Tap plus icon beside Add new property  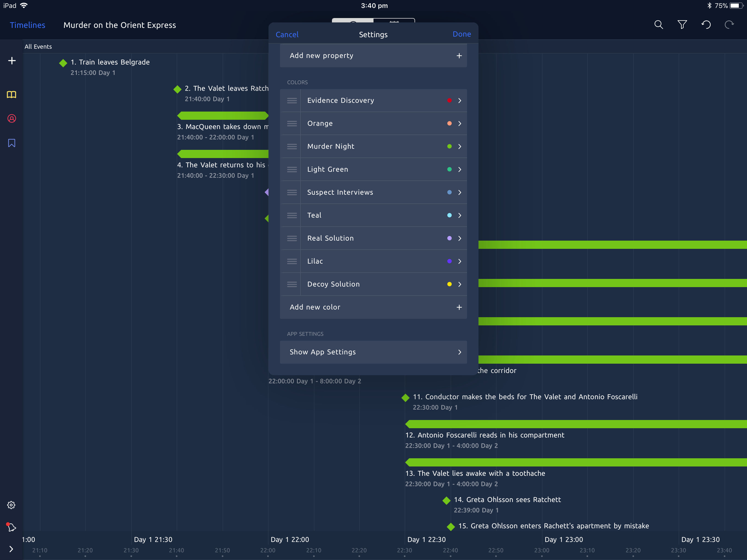(459, 56)
